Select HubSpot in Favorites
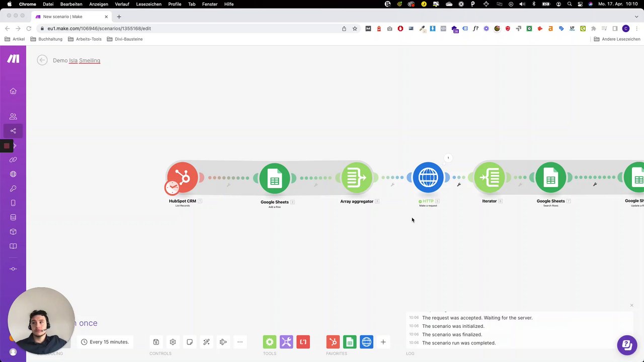The image size is (644, 362). (x=333, y=342)
